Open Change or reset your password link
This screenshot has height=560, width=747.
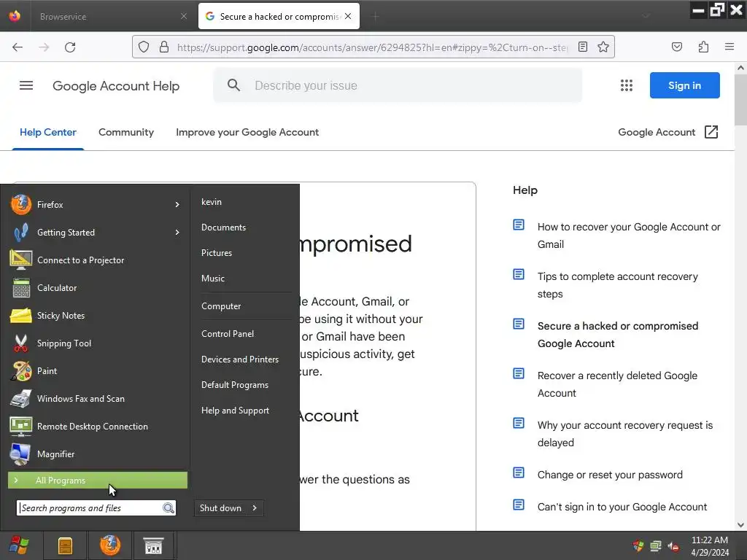pyautogui.click(x=610, y=475)
